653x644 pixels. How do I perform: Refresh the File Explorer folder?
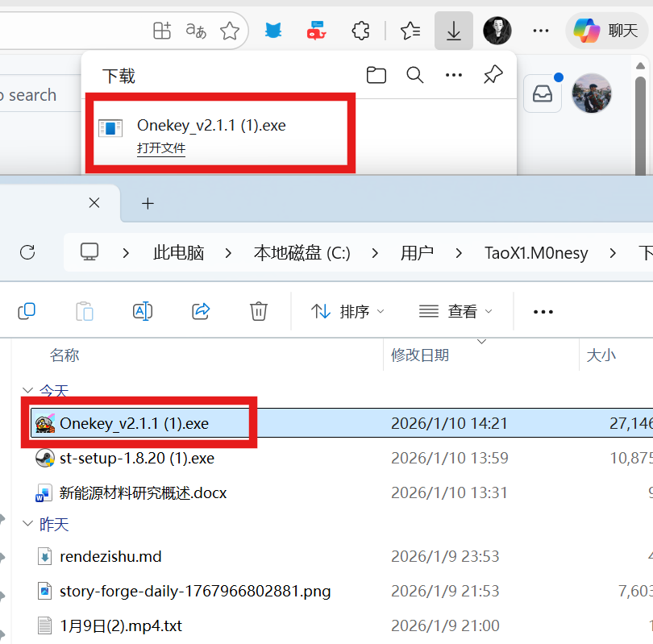coord(27,252)
